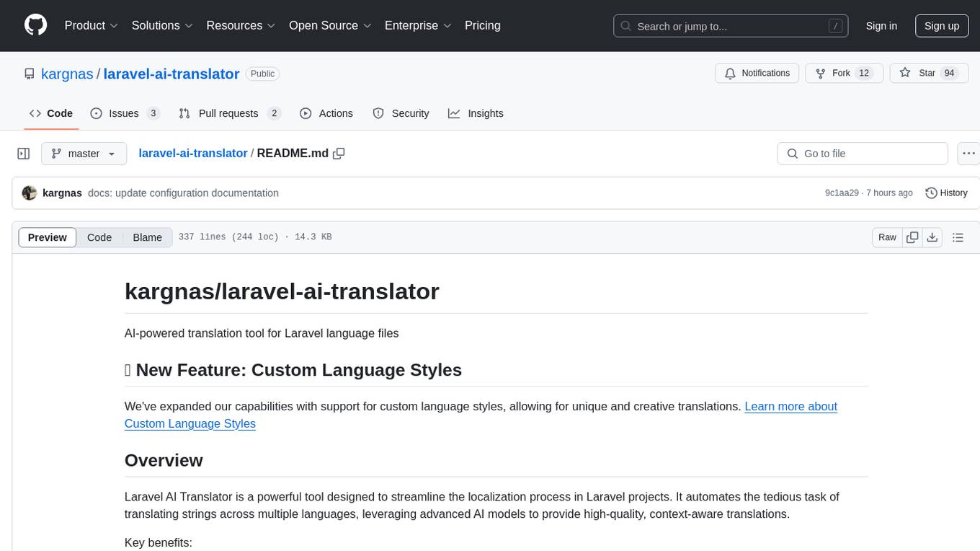
Task: Click the kargnas/laravel-ai-translator heading
Action: click(282, 291)
